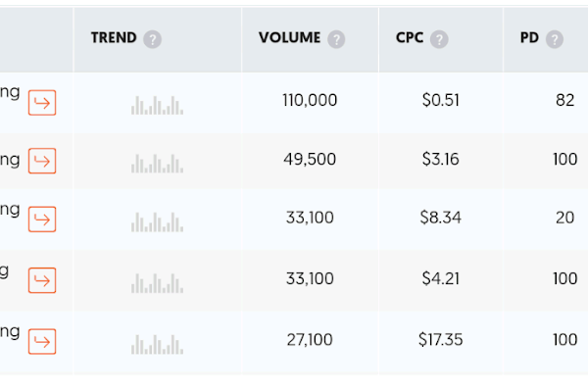Sort by the PD column header
Screen dimensions: 588x392
tap(529, 39)
